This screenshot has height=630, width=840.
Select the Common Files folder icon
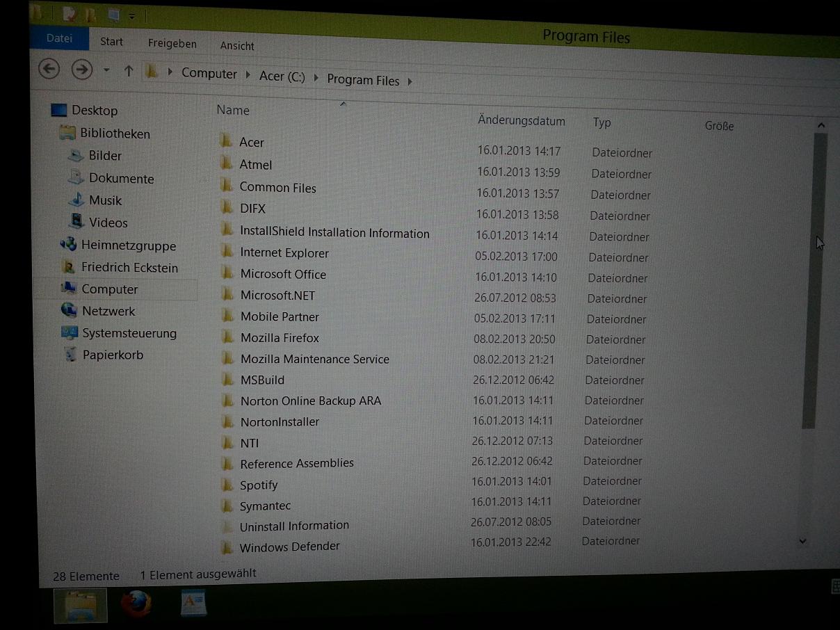click(x=227, y=186)
